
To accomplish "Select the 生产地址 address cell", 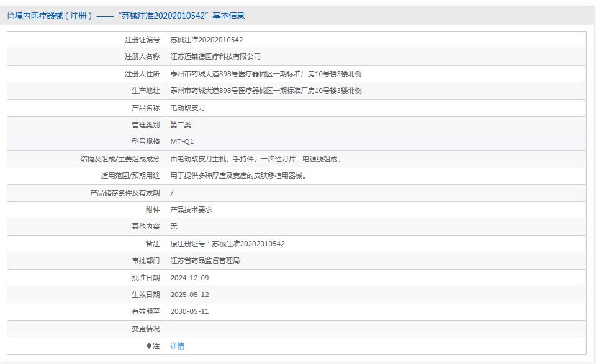I will point(267,91).
